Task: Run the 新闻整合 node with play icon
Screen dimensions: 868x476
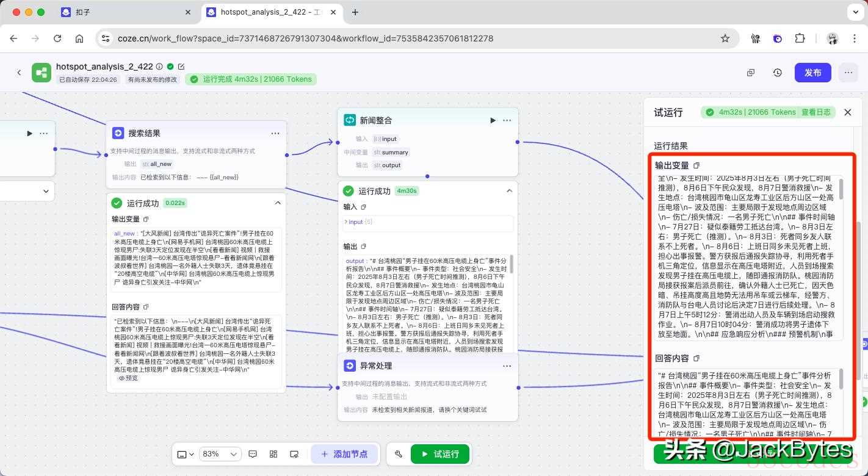Action: (x=493, y=120)
